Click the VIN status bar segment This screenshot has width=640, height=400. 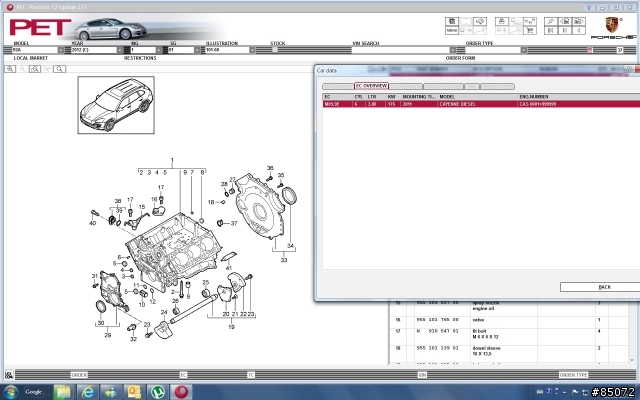[x=422, y=375]
